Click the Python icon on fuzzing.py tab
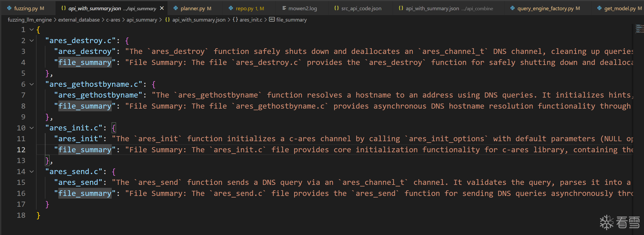 pyautogui.click(x=9, y=8)
